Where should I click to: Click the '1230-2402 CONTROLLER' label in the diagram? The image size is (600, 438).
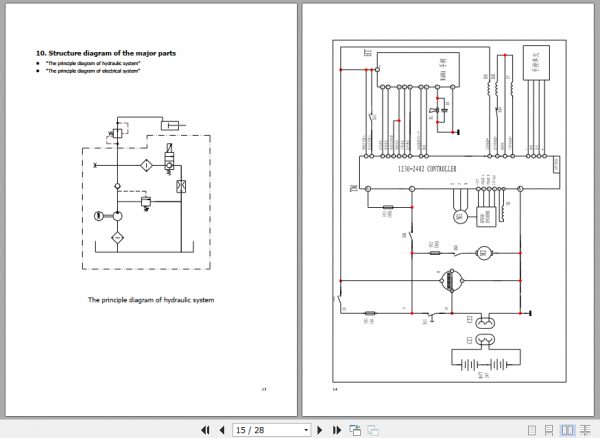427,169
